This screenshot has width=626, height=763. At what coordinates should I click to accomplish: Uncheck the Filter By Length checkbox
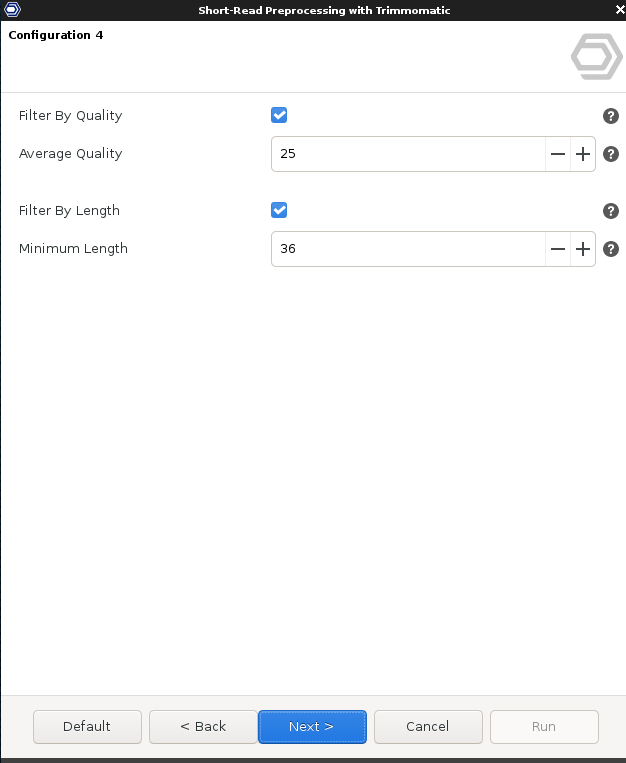pyautogui.click(x=279, y=210)
